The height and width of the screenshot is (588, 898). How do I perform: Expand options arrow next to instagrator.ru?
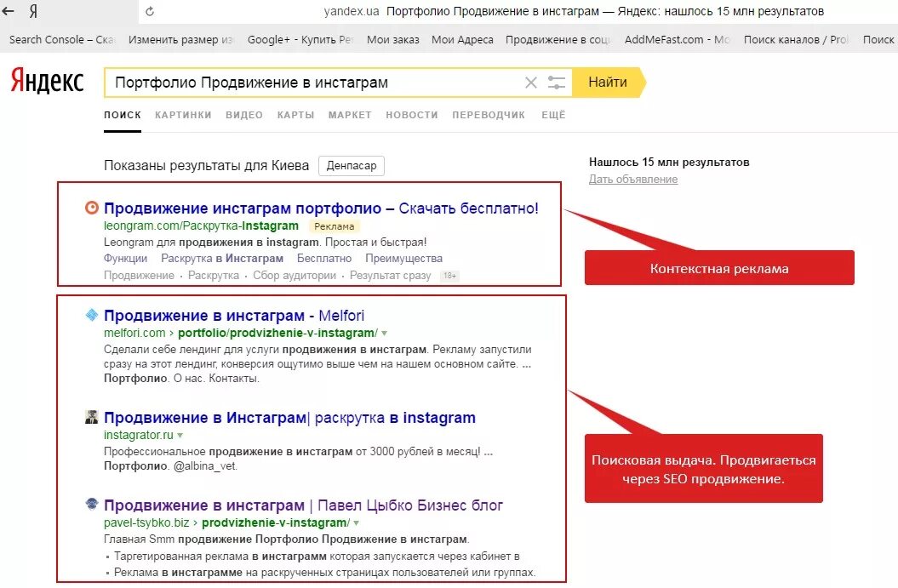pos(180,435)
